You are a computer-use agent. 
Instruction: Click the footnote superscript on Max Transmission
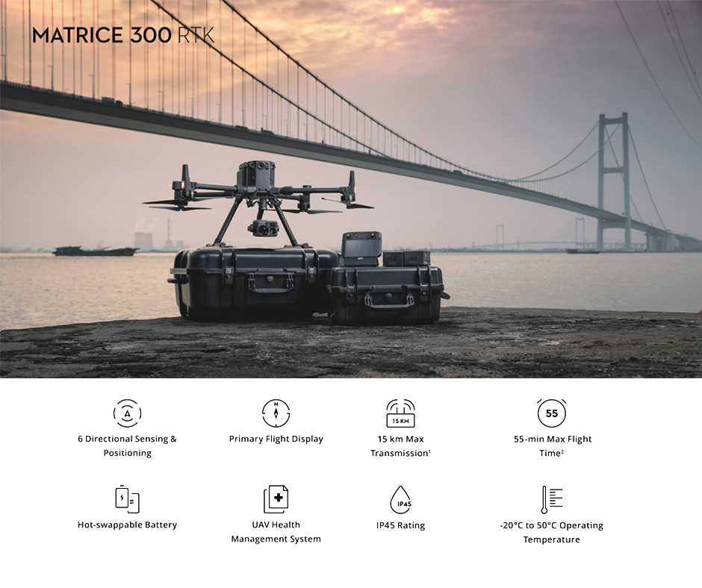coord(430,451)
